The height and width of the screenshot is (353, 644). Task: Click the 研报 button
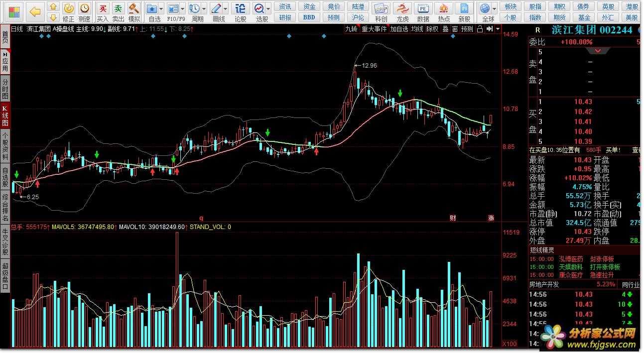(285, 17)
